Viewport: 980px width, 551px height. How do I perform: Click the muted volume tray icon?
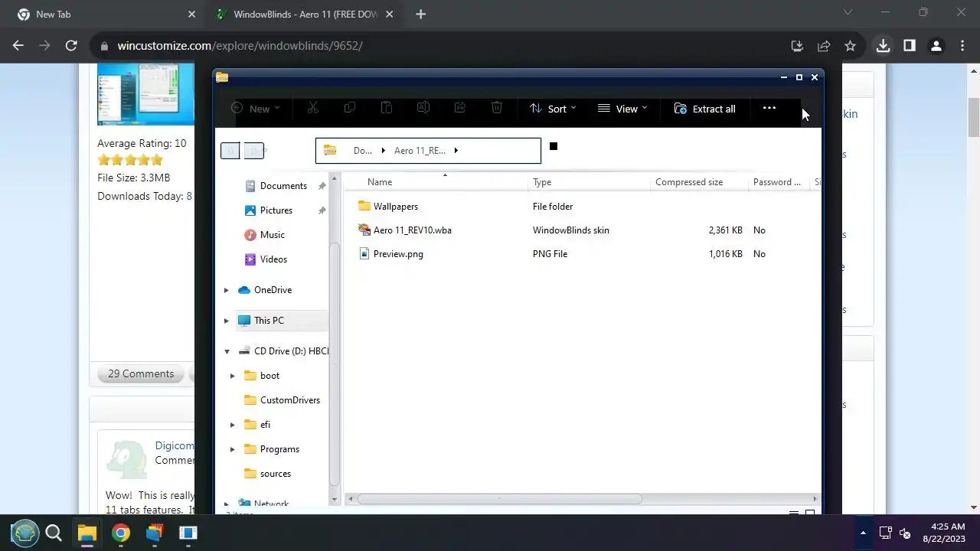point(905,533)
